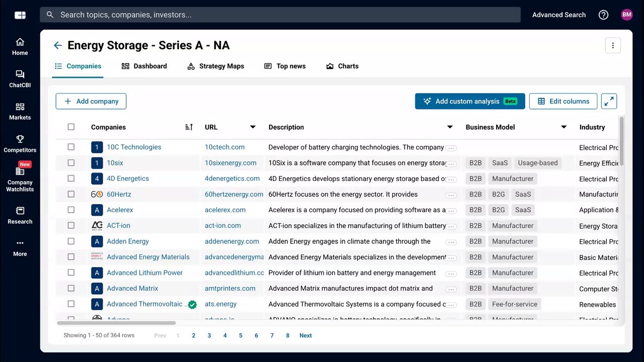
Task: Sort by Companies column icon
Action: click(189, 127)
